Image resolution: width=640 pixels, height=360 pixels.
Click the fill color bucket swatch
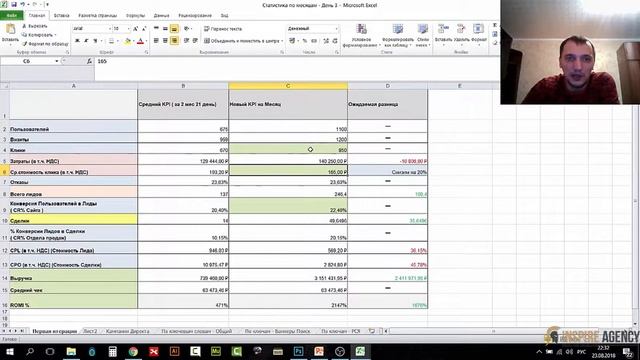click(x=127, y=41)
